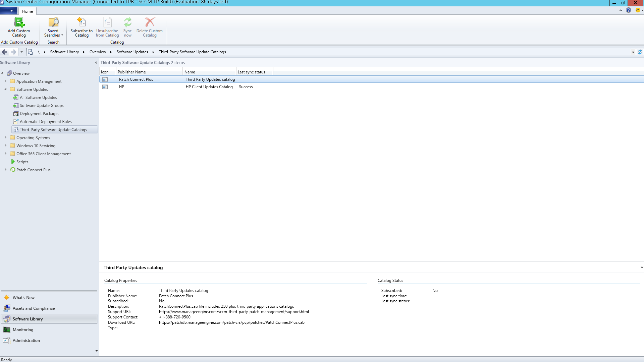Click the Software Updates breadcrumb

pyautogui.click(x=132, y=52)
